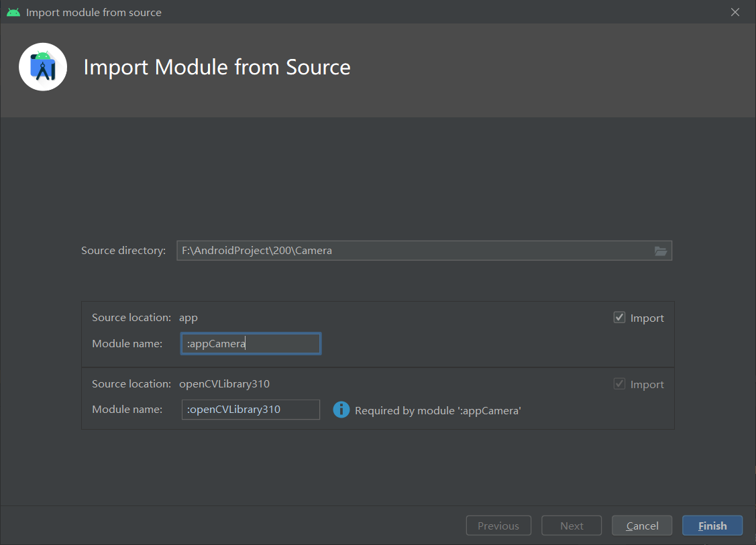This screenshot has width=756, height=545.
Task: Click the "Import Module from Source" header title
Action: [x=217, y=67]
